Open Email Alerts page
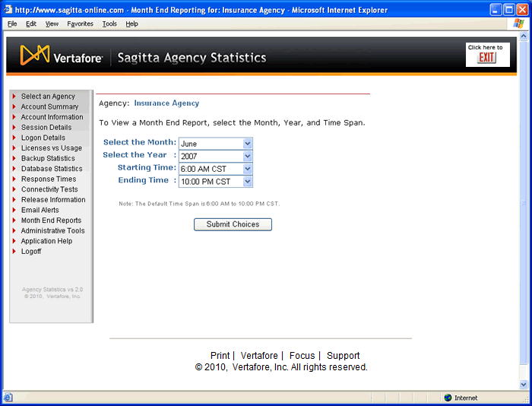 (40, 210)
